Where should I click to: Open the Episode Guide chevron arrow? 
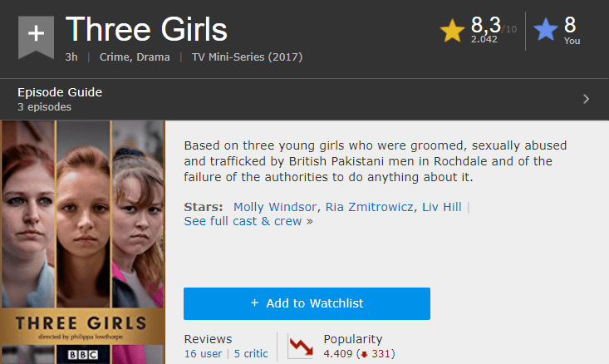pyautogui.click(x=586, y=99)
